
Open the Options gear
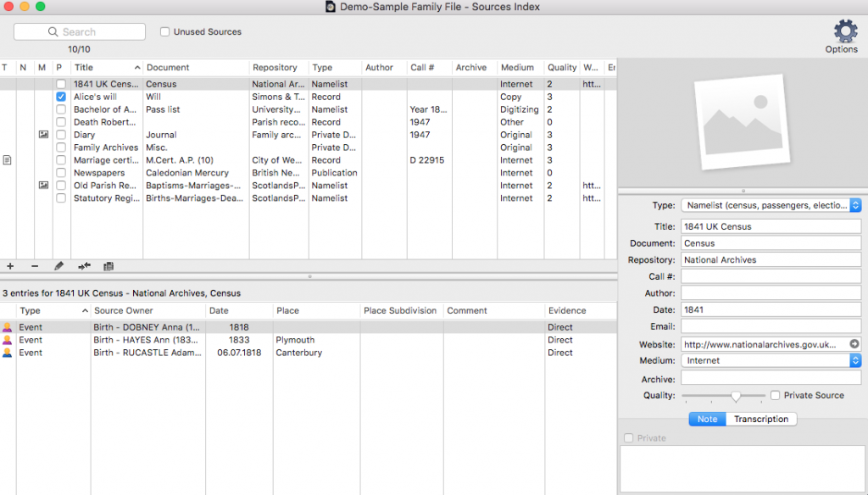(845, 36)
